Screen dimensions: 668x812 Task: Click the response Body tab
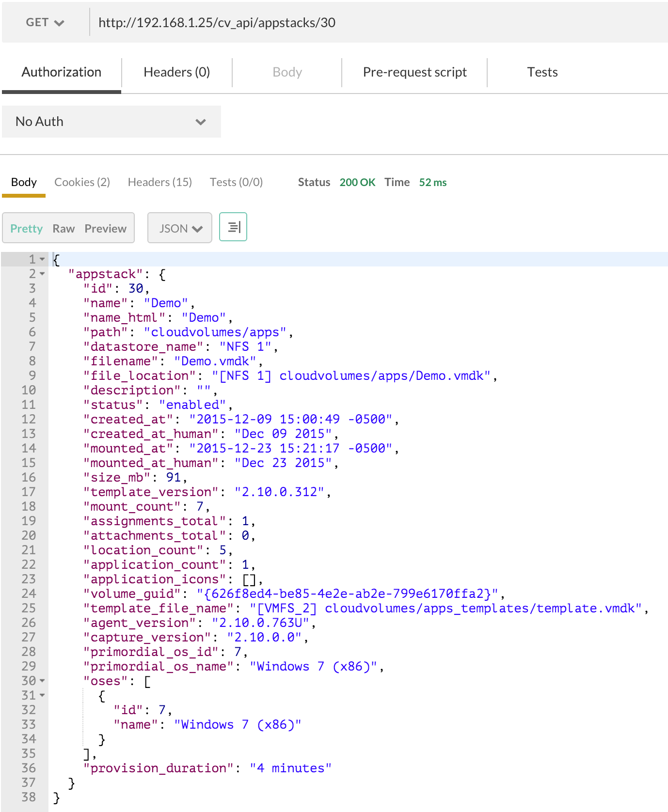[x=24, y=182]
